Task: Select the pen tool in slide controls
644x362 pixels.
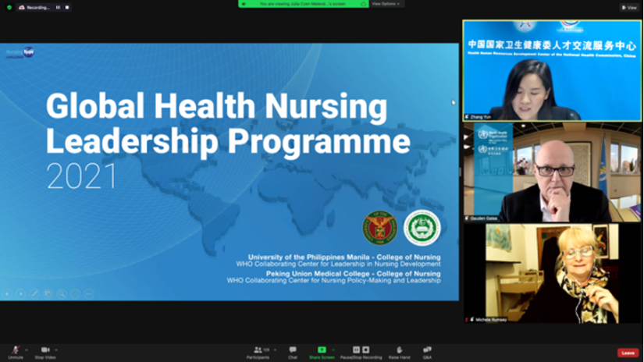Action: click(34, 294)
